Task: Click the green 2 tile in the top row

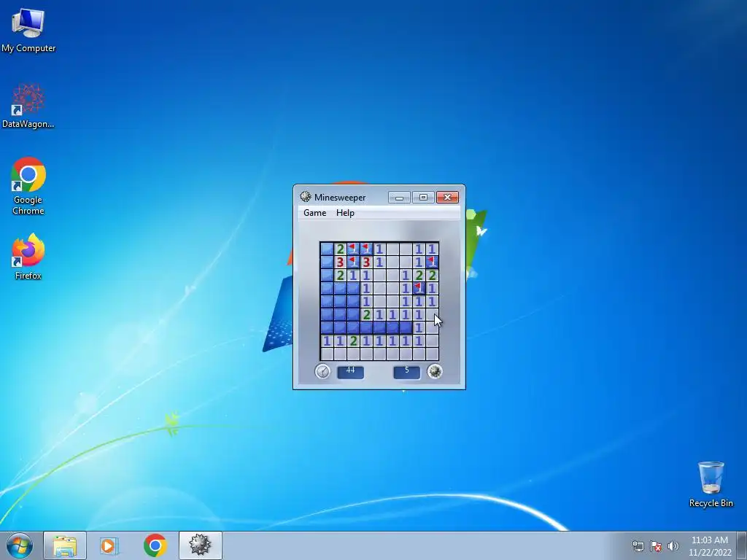Action: 340,249
